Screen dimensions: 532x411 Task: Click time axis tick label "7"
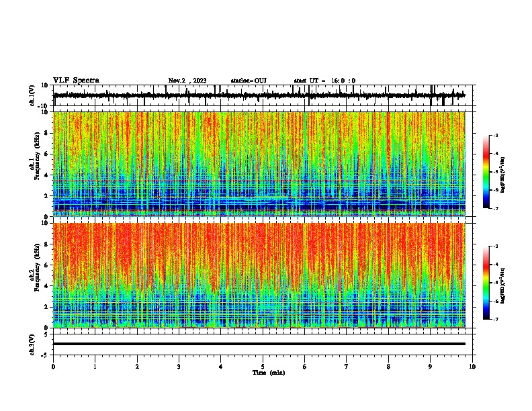(x=347, y=367)
